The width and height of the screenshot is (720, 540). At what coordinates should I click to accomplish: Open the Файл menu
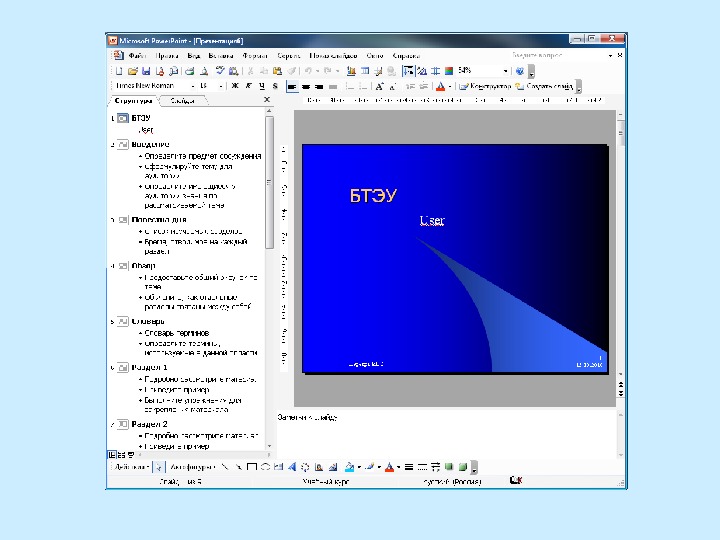click(x=137, y=56)
